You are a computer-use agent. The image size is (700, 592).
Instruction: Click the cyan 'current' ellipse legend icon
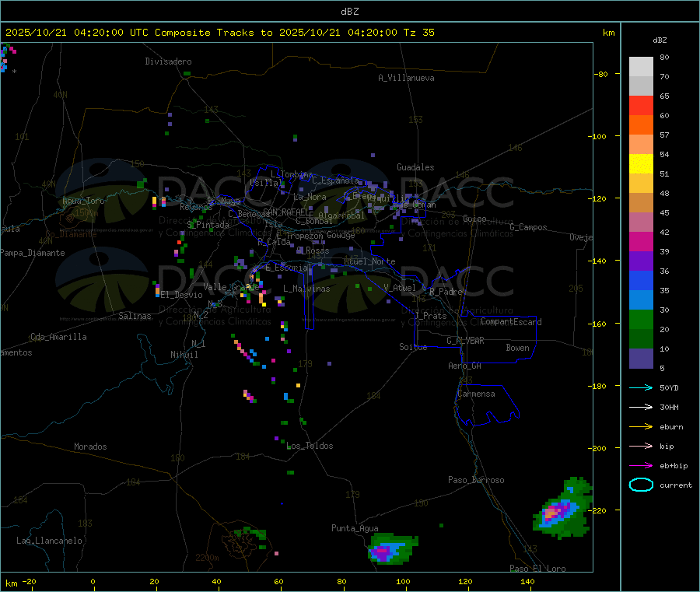tap(641, 485)
